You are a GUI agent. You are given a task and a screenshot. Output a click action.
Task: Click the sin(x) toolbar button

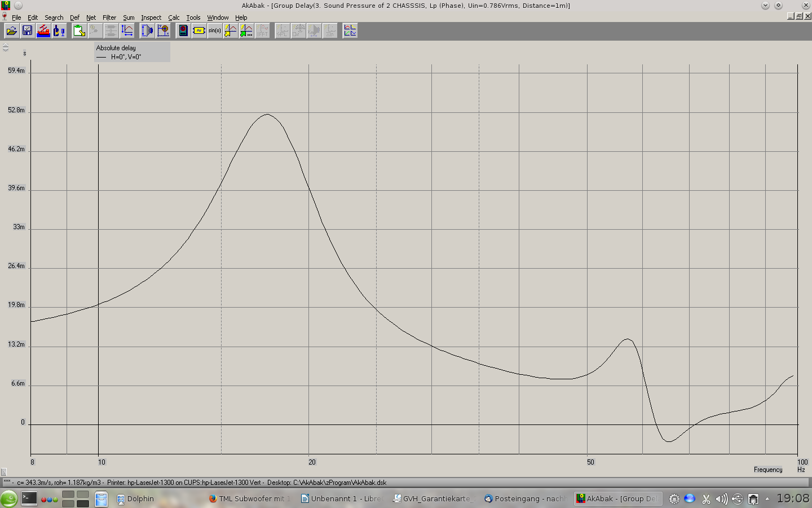click(x=214, y=30)
